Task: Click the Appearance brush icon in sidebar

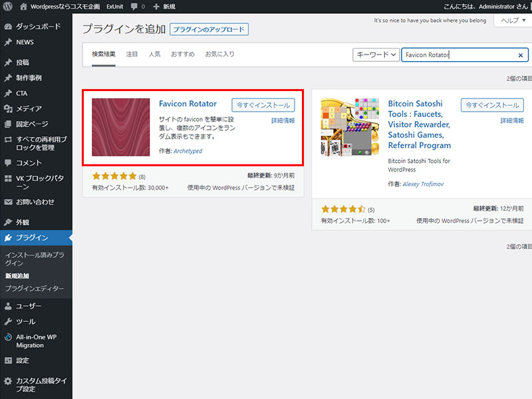Action: [x=8, y=222]
